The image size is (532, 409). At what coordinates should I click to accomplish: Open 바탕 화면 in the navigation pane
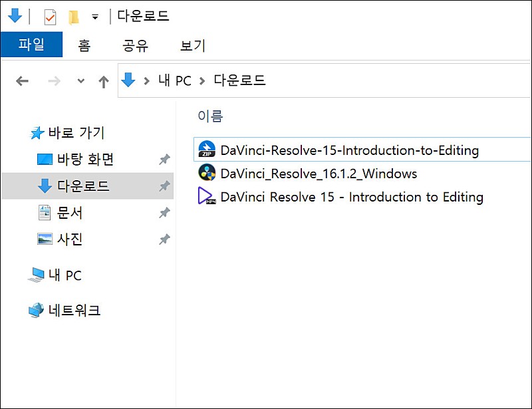tap(86, 159)
